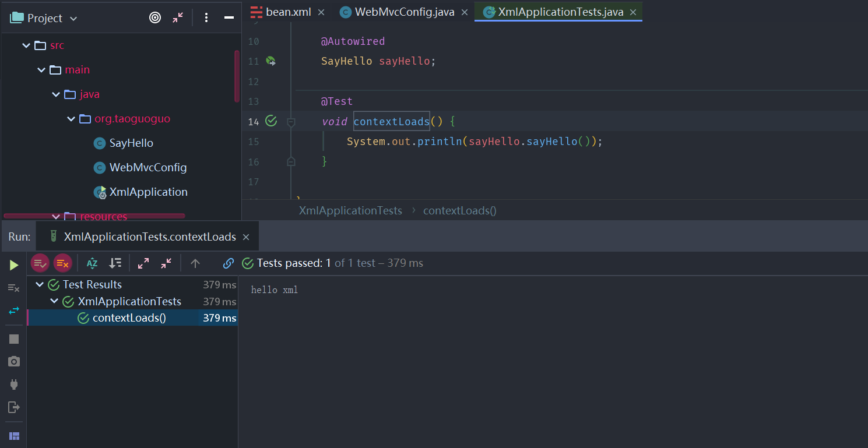Open the WebMvcConfig.java tab

point(401,11)
